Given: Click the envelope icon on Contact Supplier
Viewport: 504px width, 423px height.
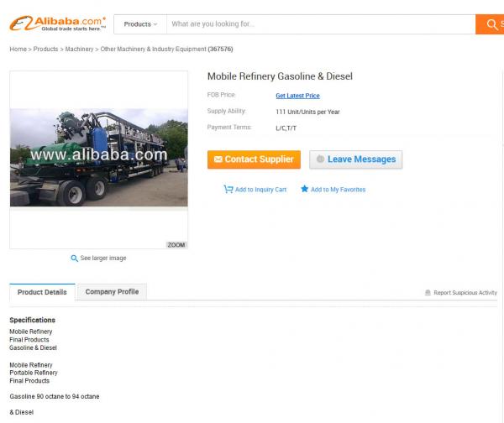Looking at the screenshot, I should pos(218,159).
